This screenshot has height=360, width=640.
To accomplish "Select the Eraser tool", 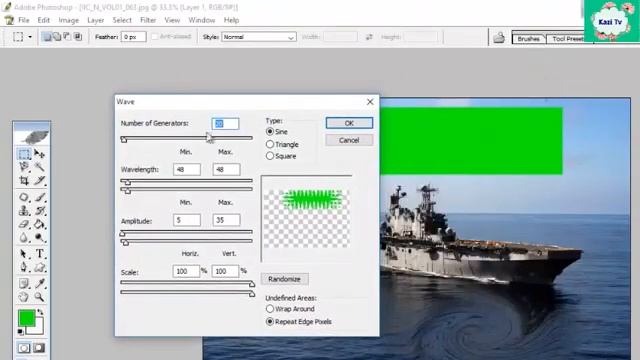I will point(24,224).
